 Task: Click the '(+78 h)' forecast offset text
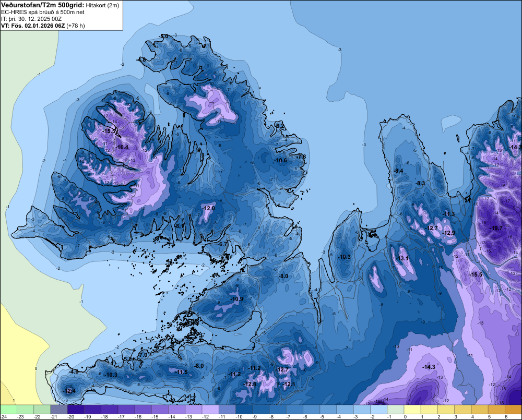tap(76, 26)
